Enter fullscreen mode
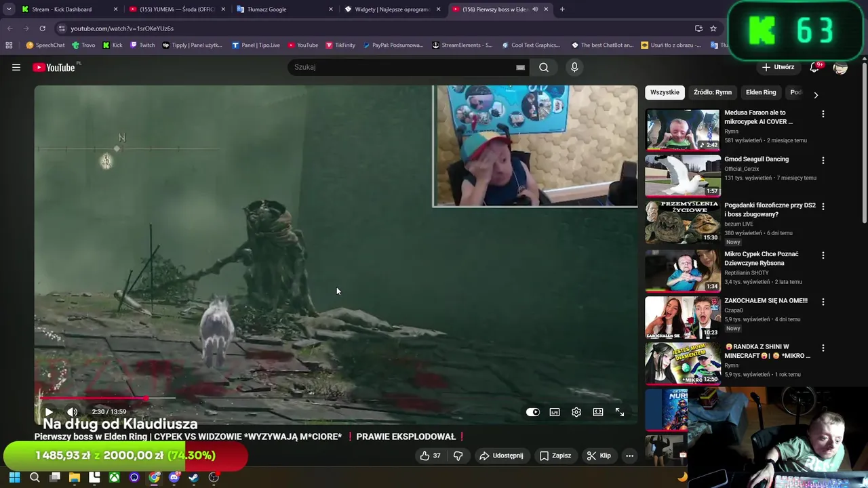 [620, 411]
